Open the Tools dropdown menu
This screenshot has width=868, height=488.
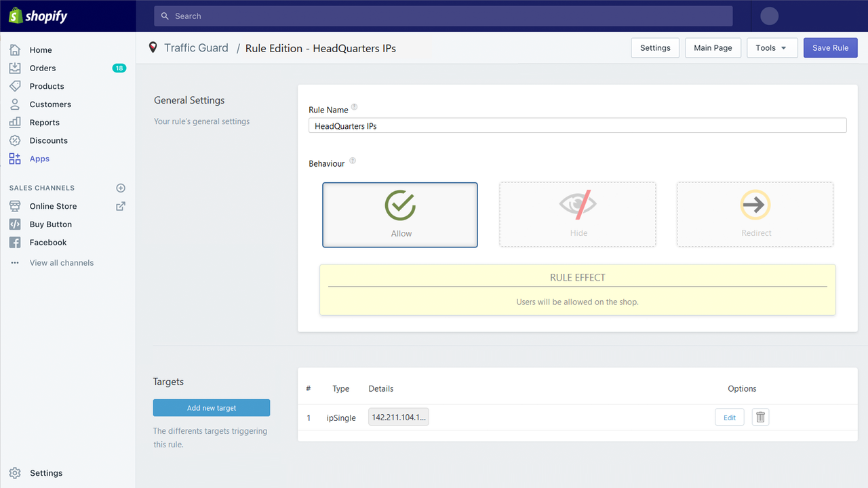pos(772,47)
